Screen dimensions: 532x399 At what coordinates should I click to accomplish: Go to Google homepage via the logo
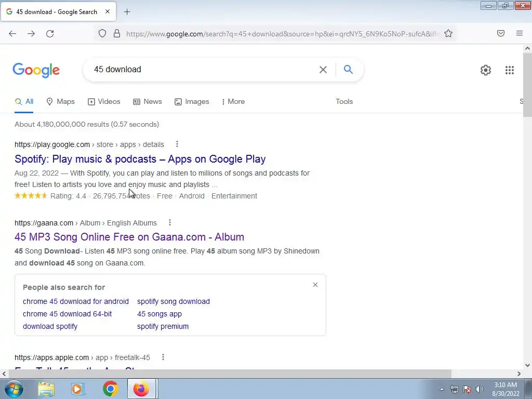pyautogui.click(x=36, y=70)
